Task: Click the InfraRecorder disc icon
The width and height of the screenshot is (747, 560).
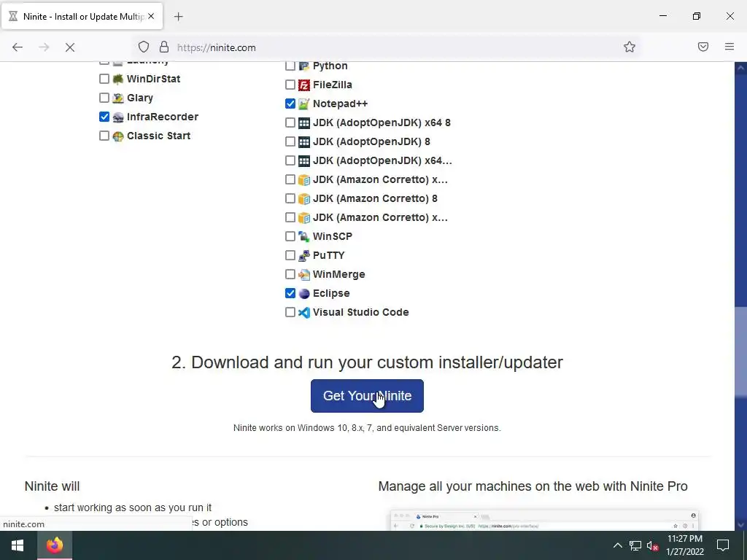Action: [117, 117]
